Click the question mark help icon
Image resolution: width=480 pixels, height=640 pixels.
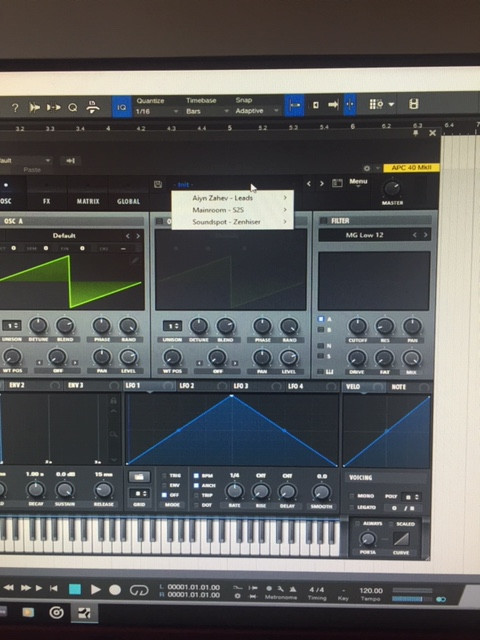point(15,108)
